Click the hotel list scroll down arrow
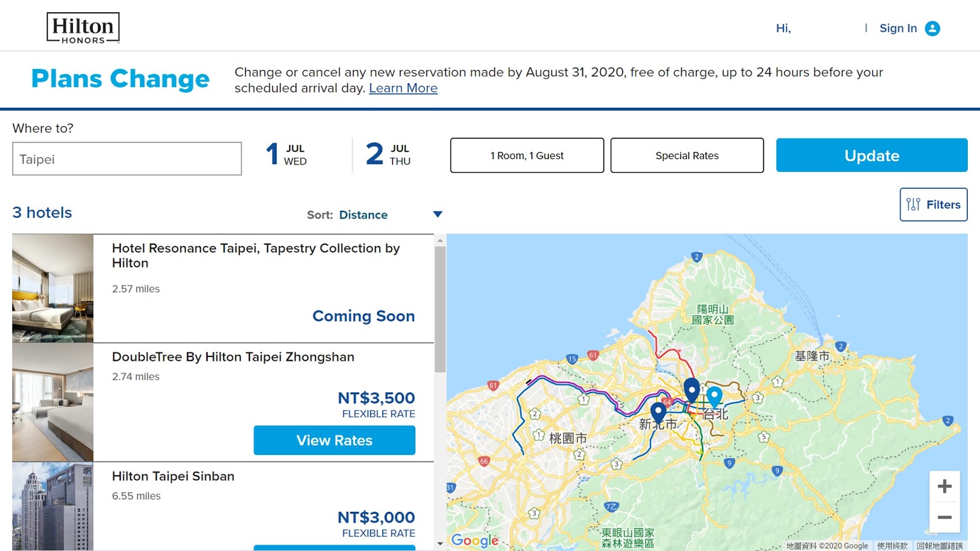This screenshot has height=551, width=980. [x=440, y=544]
